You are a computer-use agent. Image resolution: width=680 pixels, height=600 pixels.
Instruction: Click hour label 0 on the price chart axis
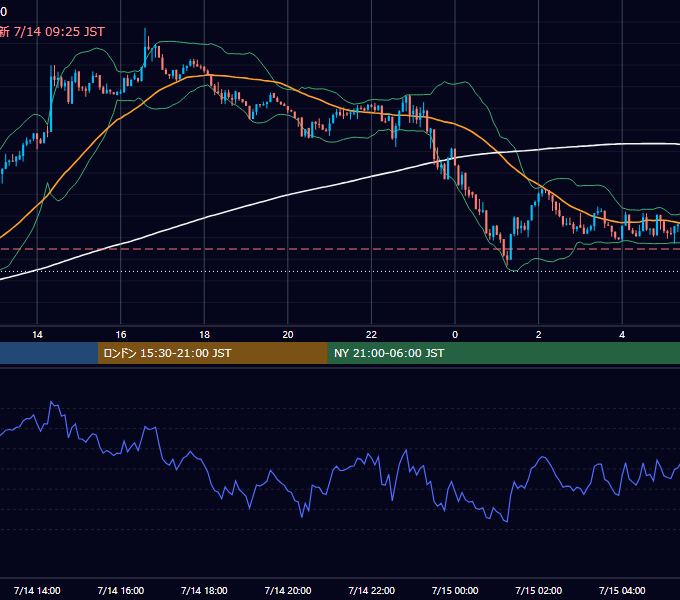pos(455,335)
